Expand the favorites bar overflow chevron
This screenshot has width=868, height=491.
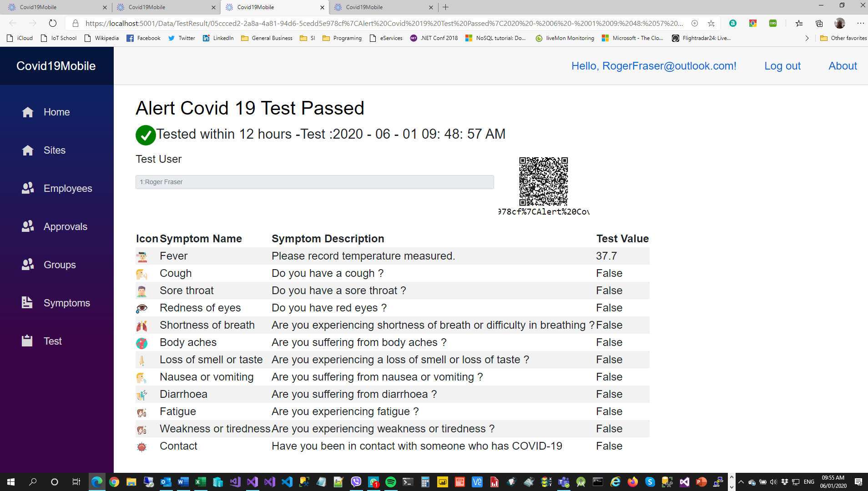tap(807, 38)
